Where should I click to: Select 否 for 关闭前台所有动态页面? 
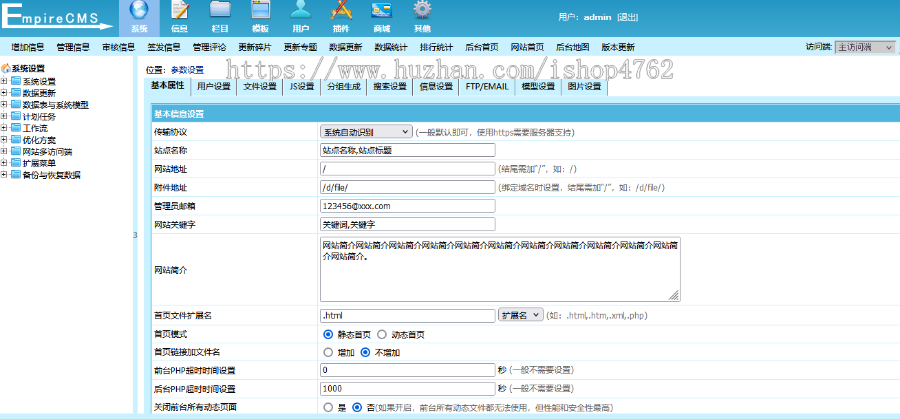357,408
